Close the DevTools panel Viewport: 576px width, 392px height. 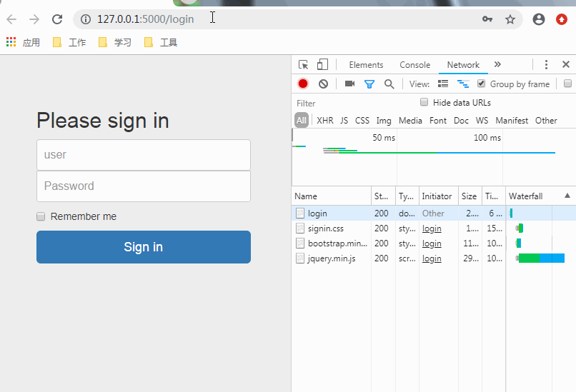point(566,64)
